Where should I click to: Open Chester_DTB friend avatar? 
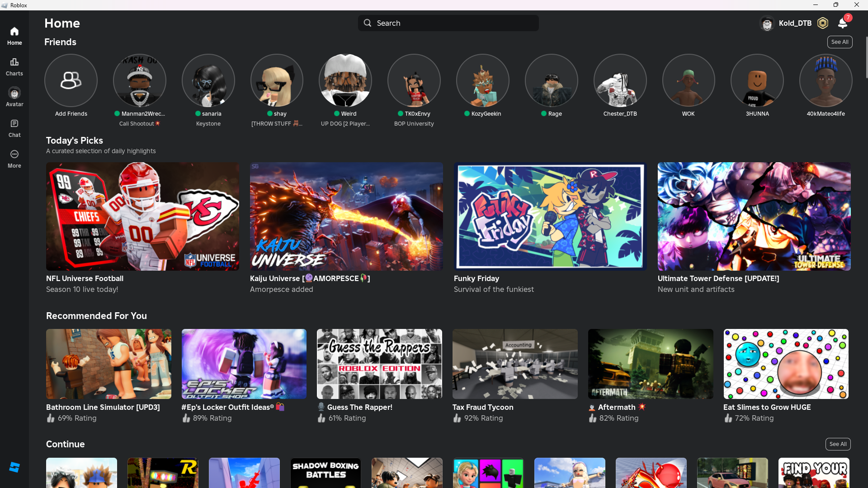pyautogui.click(x=620, y=80)
